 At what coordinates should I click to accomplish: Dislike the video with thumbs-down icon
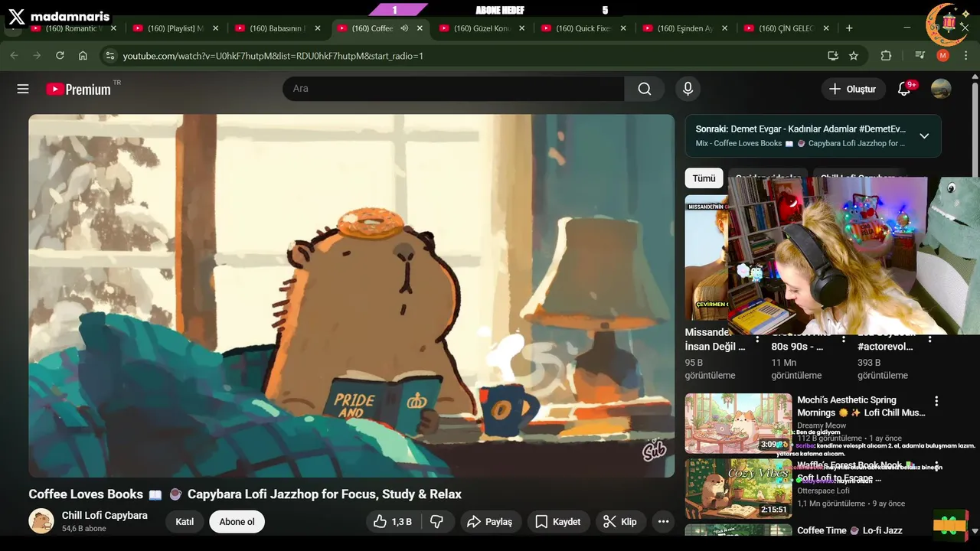[437, 522]
